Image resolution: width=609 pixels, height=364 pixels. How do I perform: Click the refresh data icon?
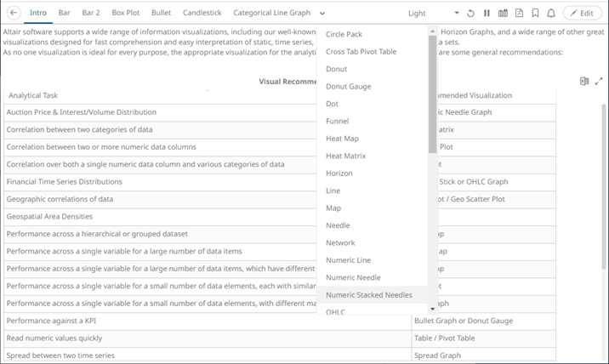pos(470,14)
